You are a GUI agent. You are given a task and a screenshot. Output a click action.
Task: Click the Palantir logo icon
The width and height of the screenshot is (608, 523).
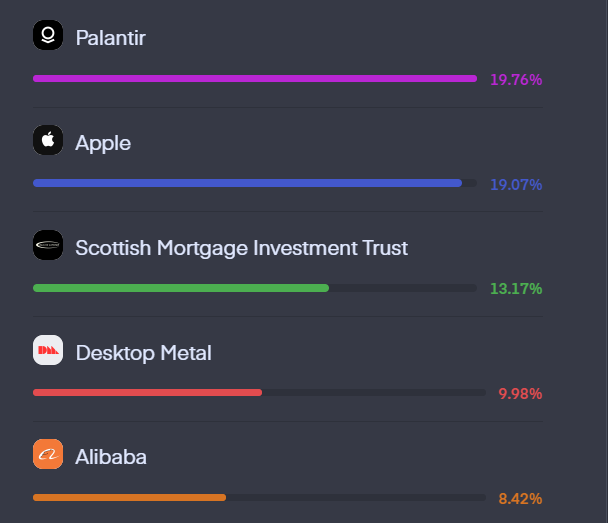pyautogui.click(x=48, y=35)
